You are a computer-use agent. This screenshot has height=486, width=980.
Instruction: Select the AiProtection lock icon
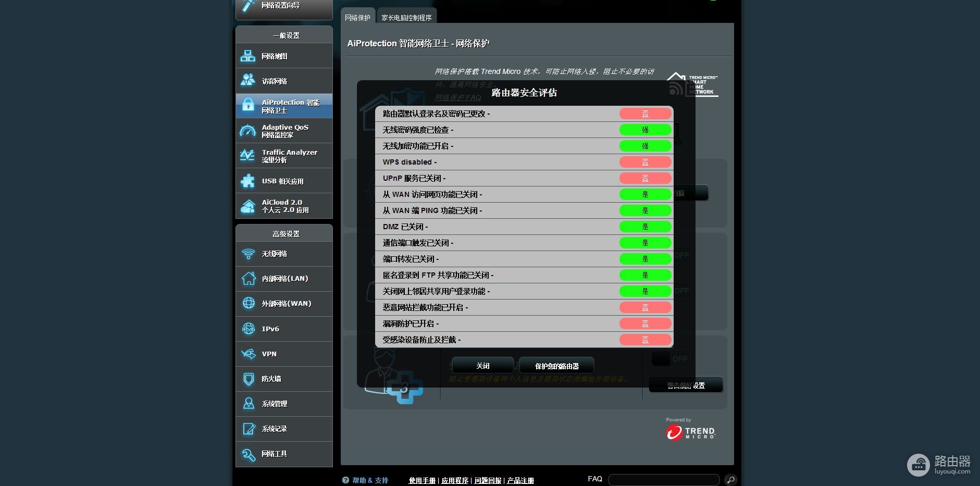(x=248, y=106)
